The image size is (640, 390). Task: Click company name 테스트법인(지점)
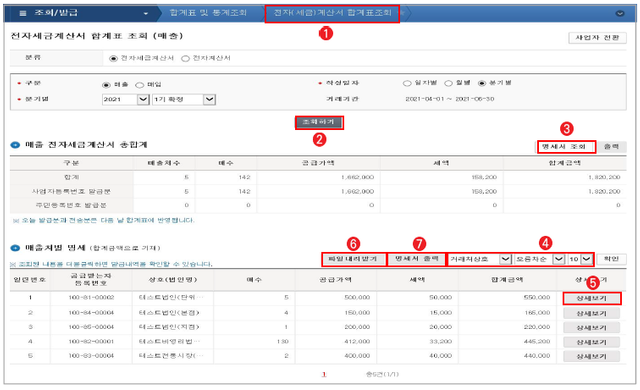[x=169, y=327]
